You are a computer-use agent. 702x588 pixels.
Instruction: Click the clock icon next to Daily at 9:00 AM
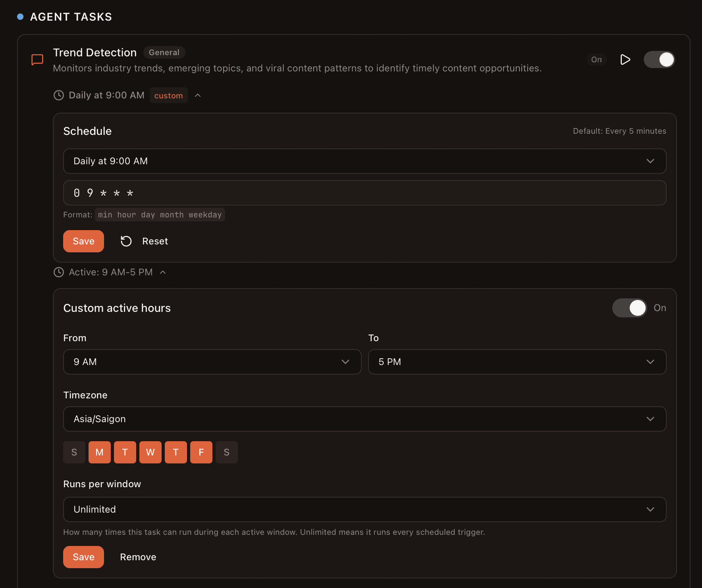pyautogui.click(x=59, y=95)
